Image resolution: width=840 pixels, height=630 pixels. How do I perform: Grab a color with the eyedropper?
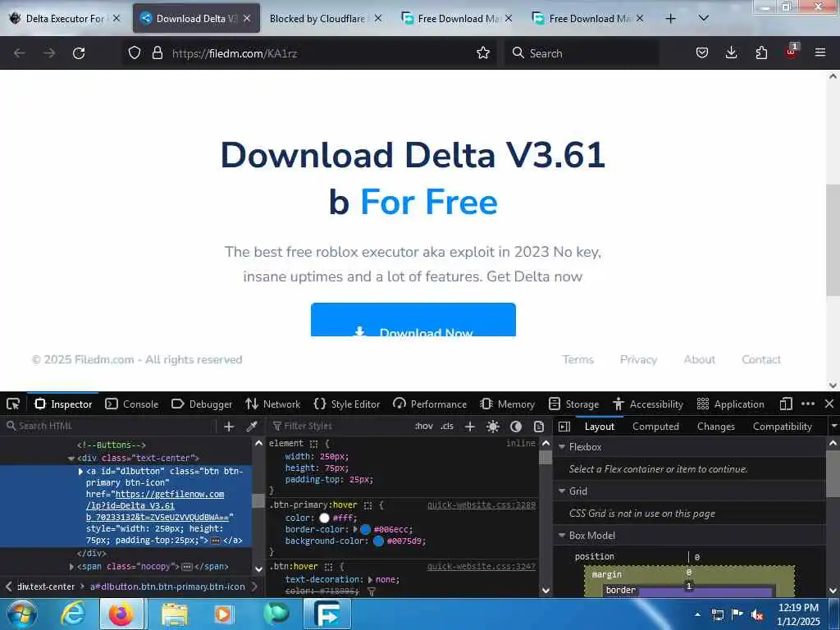click(x=251, y=427)
